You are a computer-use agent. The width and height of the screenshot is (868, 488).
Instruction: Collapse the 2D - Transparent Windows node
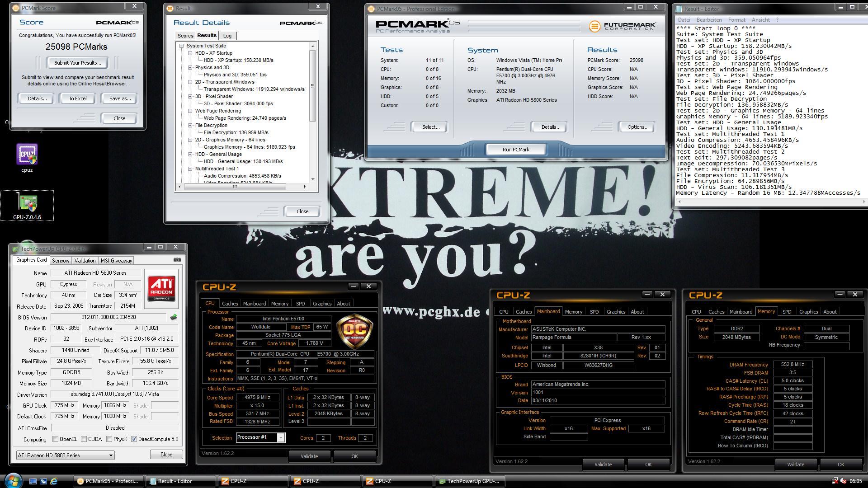coord(190,82)
